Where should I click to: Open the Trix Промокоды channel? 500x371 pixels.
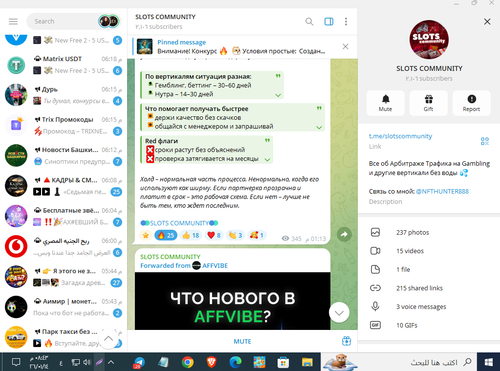pos(63,125)
